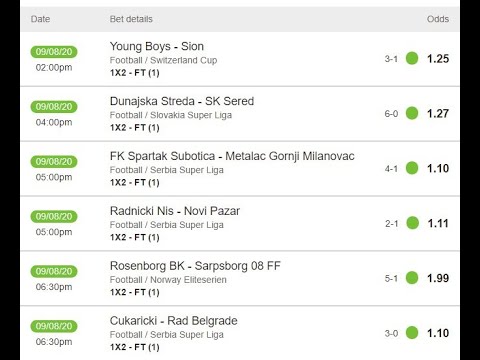Viewport: 480px width, 360px height.
Task: Select the 1.27 odds value
Action: [x=438, y=113]
